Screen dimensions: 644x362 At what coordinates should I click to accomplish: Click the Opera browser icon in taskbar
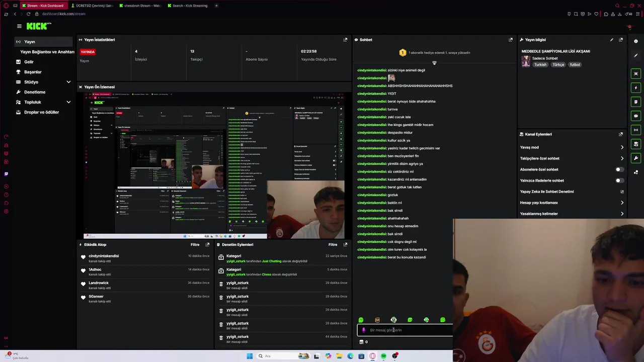pos(373,356)
